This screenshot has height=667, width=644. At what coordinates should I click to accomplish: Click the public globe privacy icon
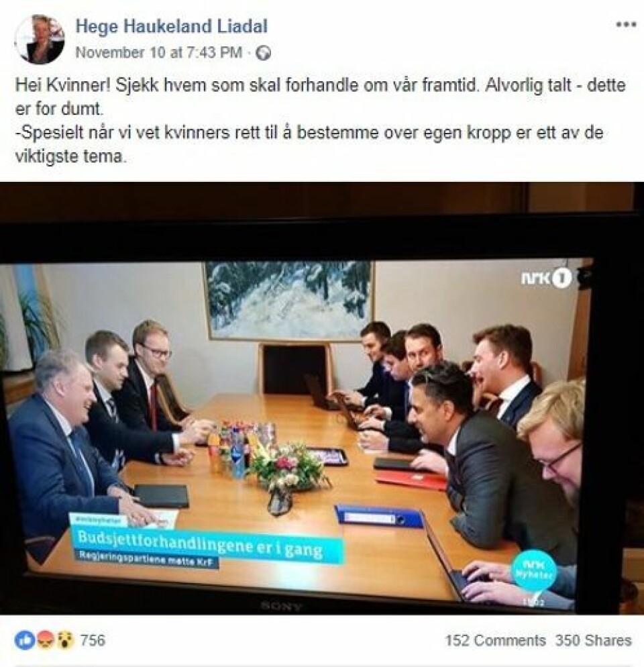click(x=264, y=54)
